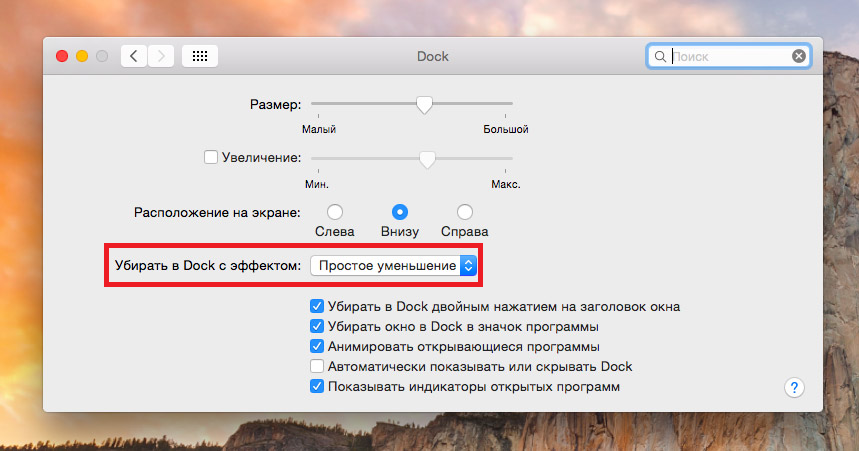Click the Мин. label under magnification slider
The height and width of the screenshot is (451, 859).
317,185
